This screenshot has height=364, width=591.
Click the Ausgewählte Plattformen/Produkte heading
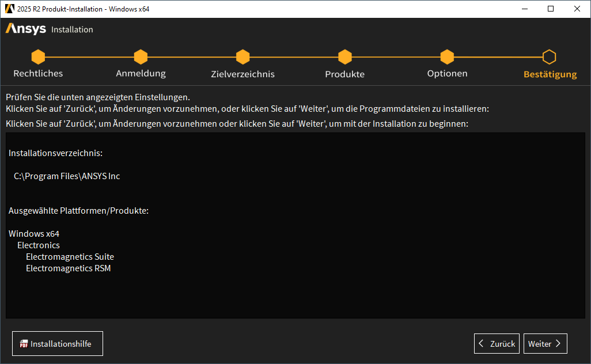78,211
